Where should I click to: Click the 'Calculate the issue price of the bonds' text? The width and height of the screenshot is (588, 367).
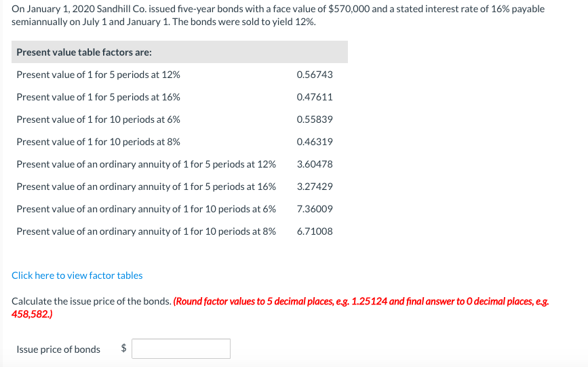(x=92, y=301)
